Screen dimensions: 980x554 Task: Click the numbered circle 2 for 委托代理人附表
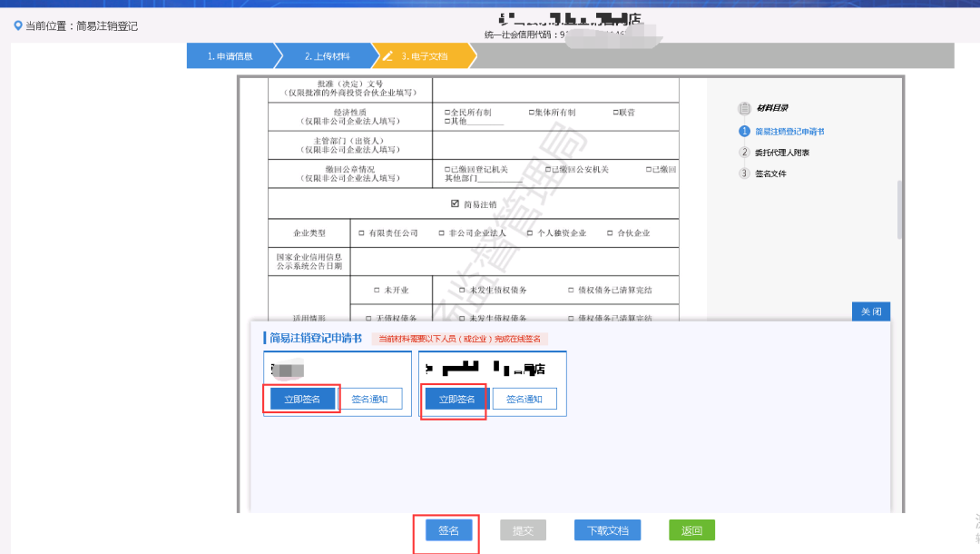[744, 153]
